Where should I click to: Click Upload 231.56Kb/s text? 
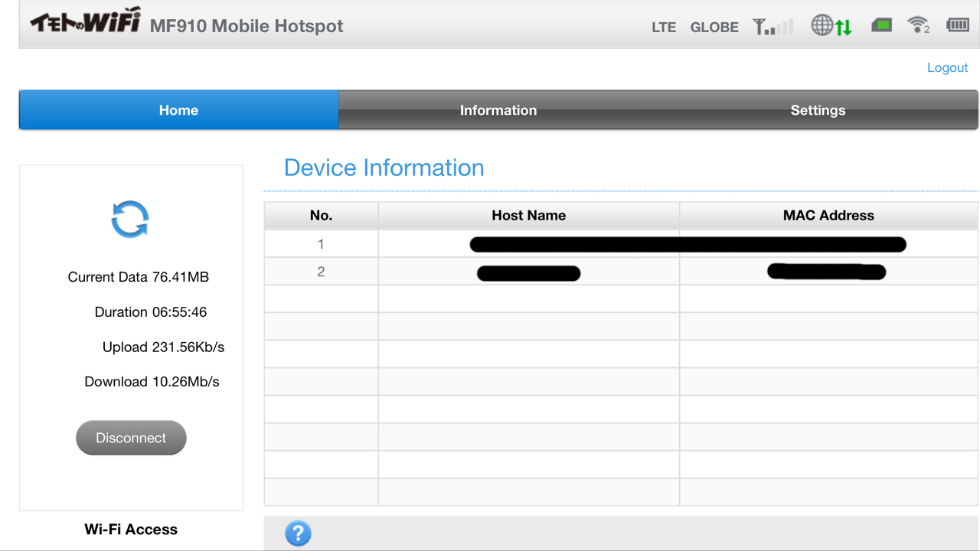pyautogui.click(x=164, y=347)
